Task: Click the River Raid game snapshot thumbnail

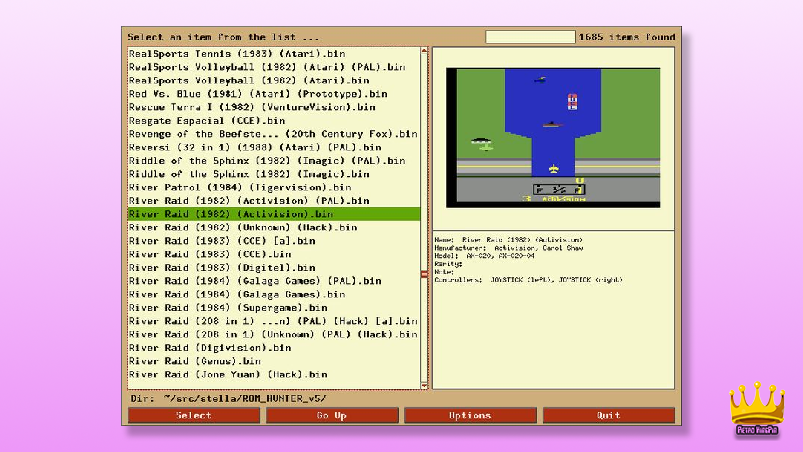Action: [x=553, y=138]
